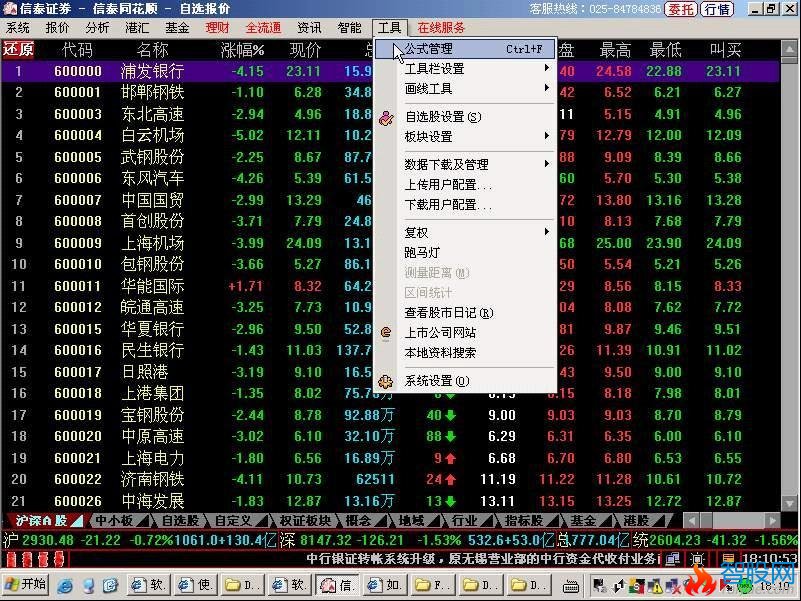
Task: Click the 自选股设置 icon in Tools menu
Action: point(387,117)
